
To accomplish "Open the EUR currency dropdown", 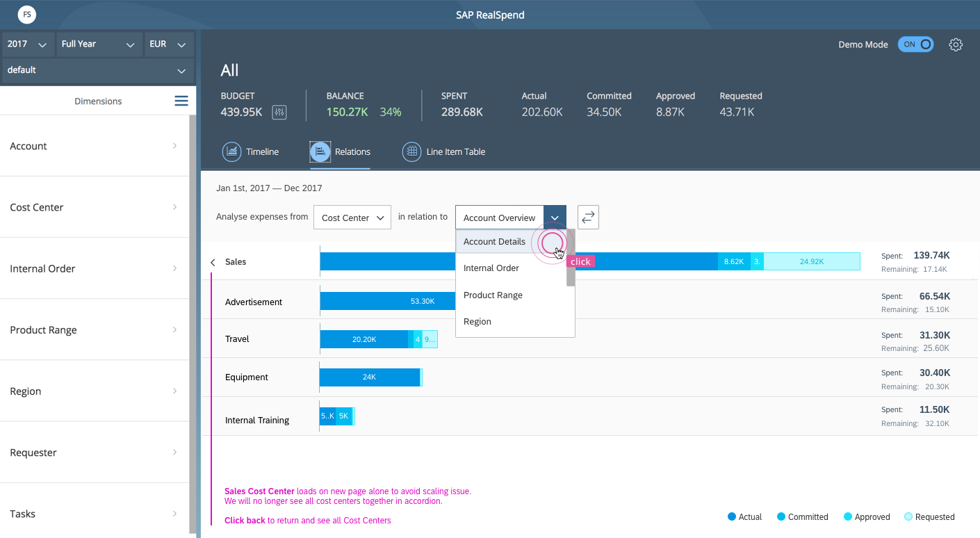I will 168,44.
